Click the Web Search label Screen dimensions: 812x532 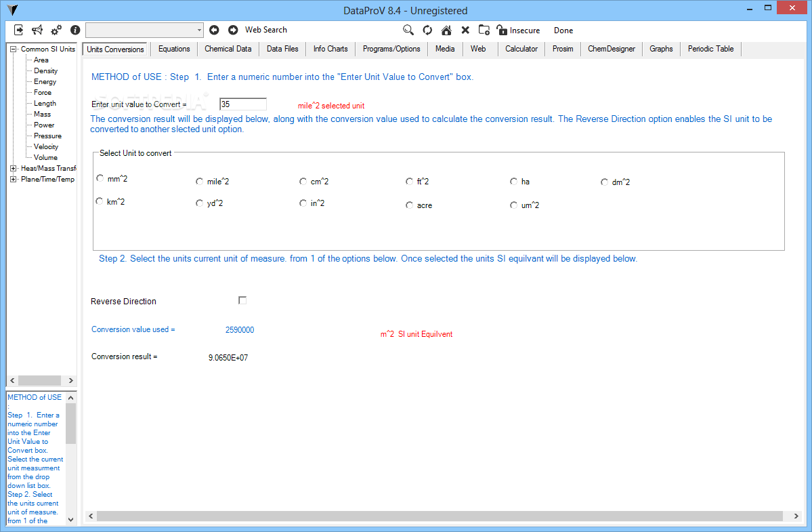265,30
